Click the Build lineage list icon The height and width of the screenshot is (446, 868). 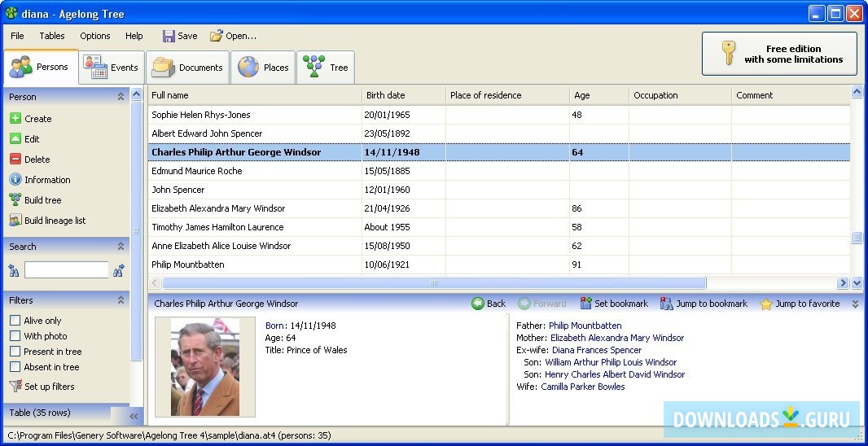(15, 221)
